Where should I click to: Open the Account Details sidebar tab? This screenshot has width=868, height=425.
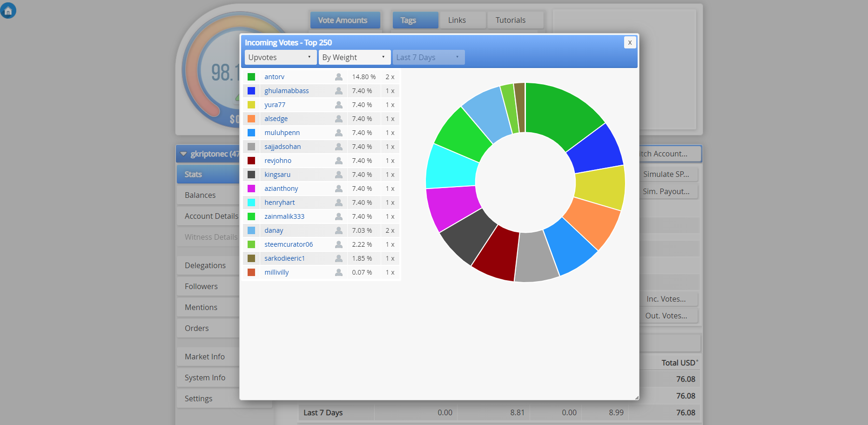[208, 216]
